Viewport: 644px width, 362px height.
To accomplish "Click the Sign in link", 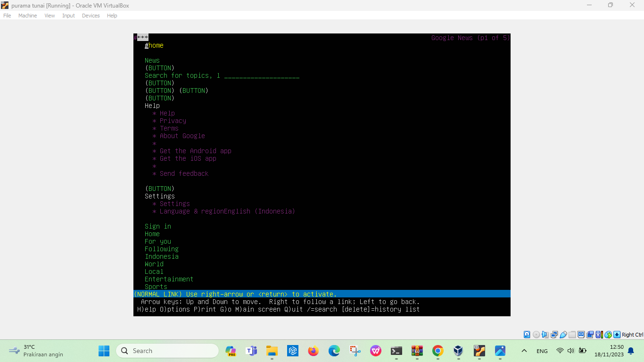I will click(x=158, y=226).
